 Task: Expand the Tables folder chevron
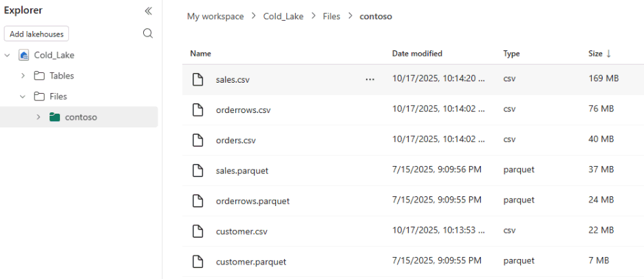(23, 76)
